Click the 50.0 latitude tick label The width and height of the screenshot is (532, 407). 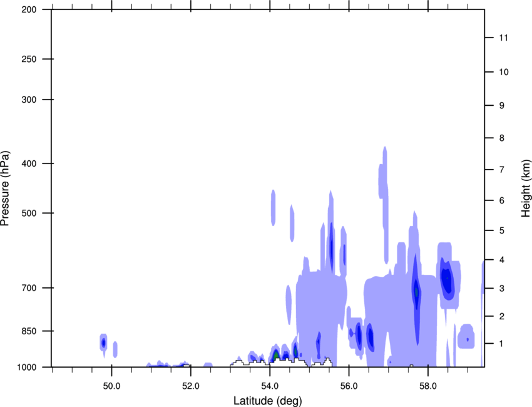point(111,386)
